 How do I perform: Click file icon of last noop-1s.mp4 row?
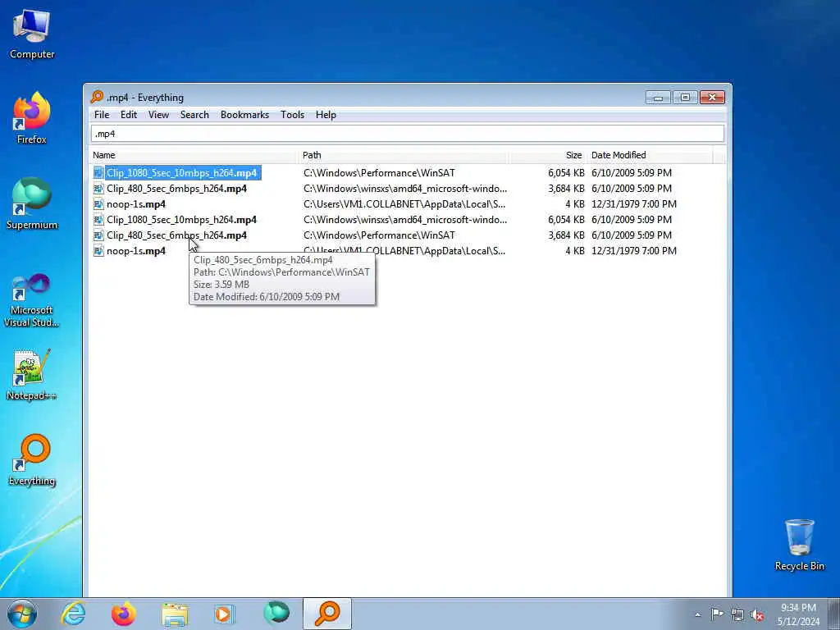98,251
